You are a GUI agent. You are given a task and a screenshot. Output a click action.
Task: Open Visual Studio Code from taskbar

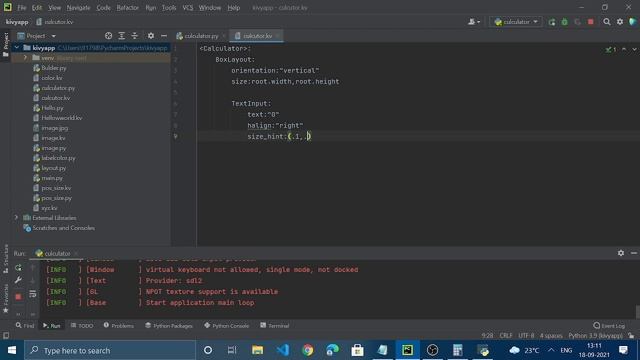(x=282, y=350)
